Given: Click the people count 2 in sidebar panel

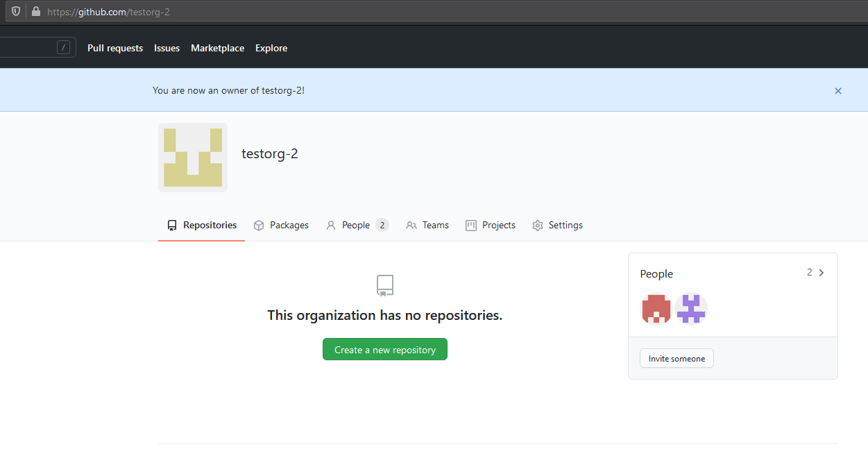Looking at the screenshot, I should point(809,272).
